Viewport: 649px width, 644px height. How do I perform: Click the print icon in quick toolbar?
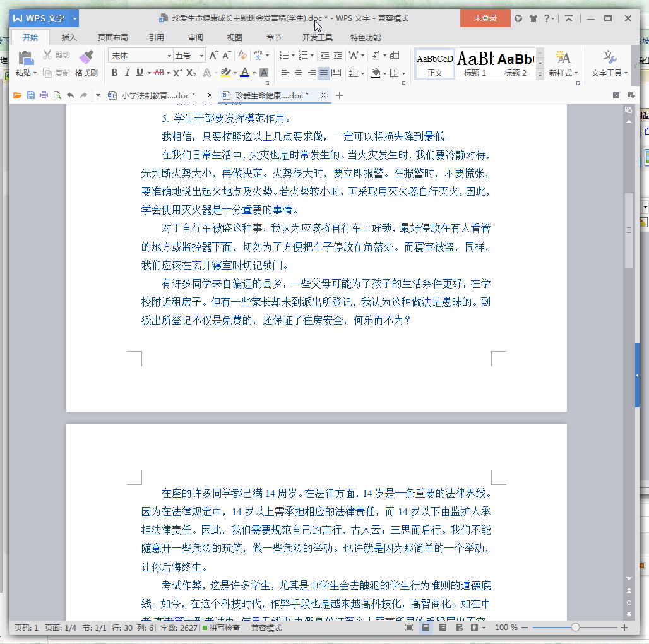coord(44,95)
